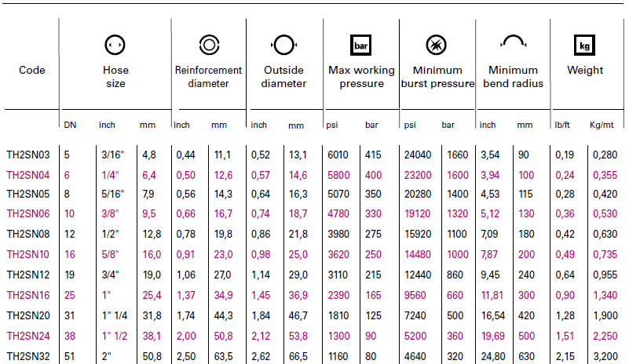The image size is (629, 364).
Task: Click the kg weight icon
Action: pyautogui.click(x=584, y=45)
